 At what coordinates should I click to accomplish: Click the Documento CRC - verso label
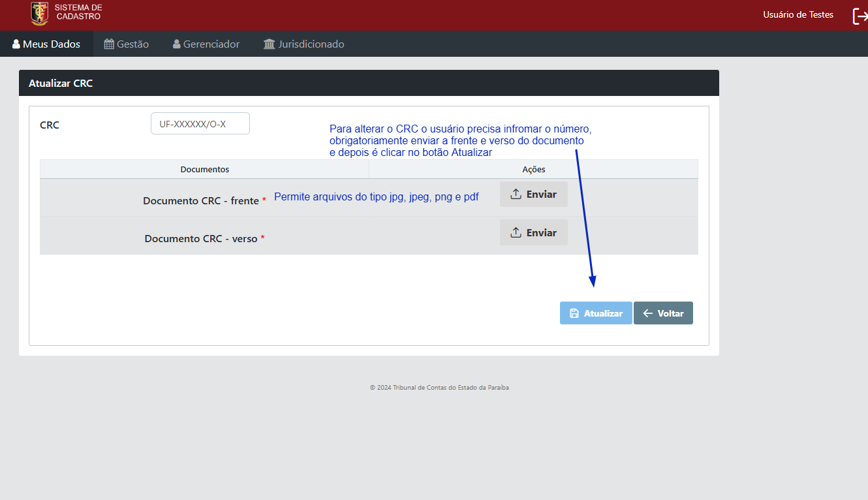coord(204,238)
